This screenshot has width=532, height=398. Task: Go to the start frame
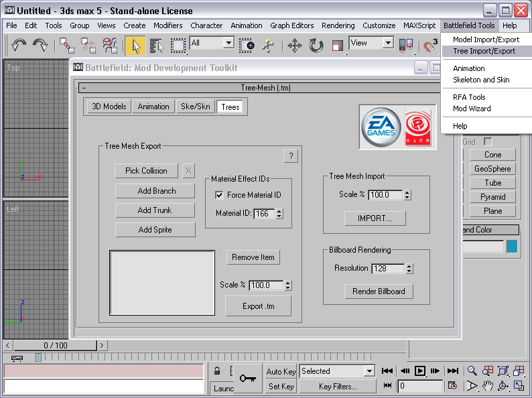[x=387, y=371]
